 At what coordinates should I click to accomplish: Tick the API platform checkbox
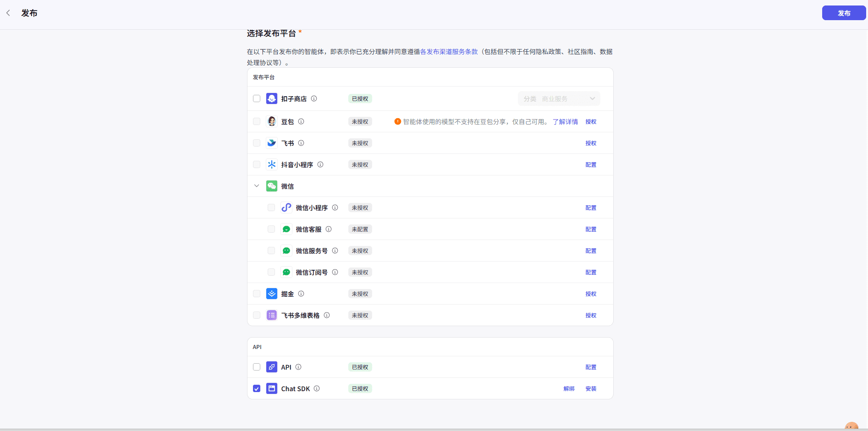[257, 367]
